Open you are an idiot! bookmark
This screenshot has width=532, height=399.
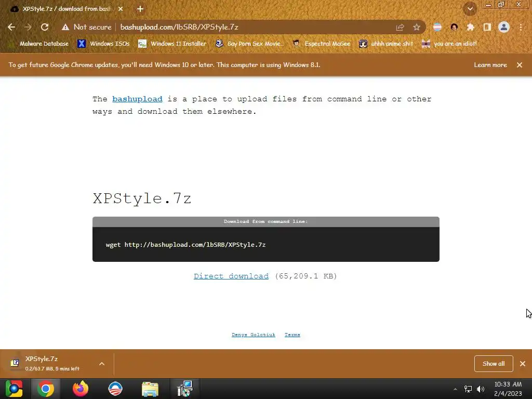point(449,44)
